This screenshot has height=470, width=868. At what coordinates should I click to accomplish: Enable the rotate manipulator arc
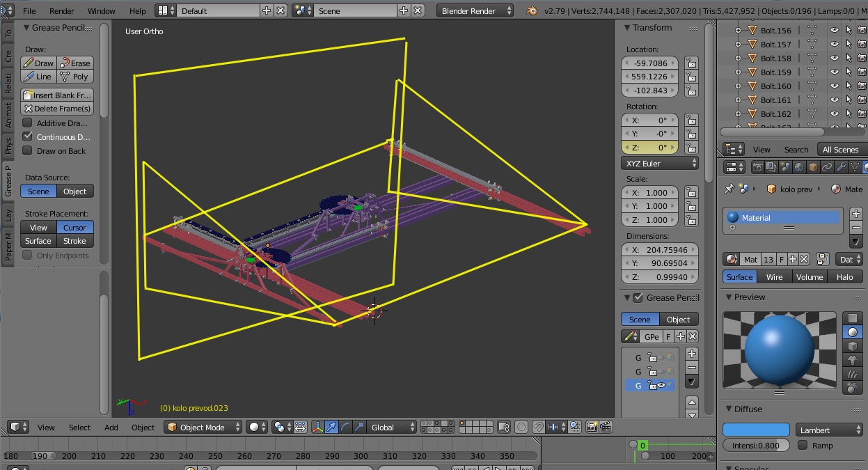coord(345,427)
